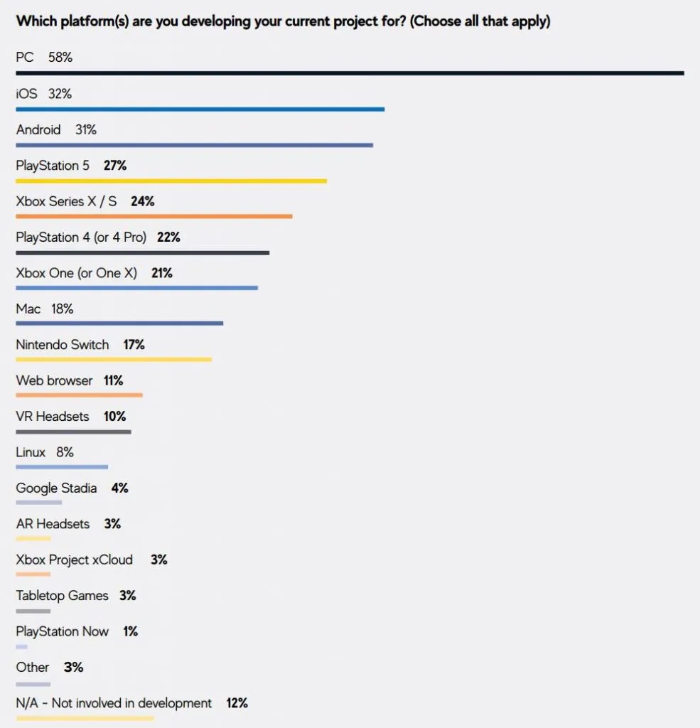
Task: Click the chart title question text
Action: (283, 21)
